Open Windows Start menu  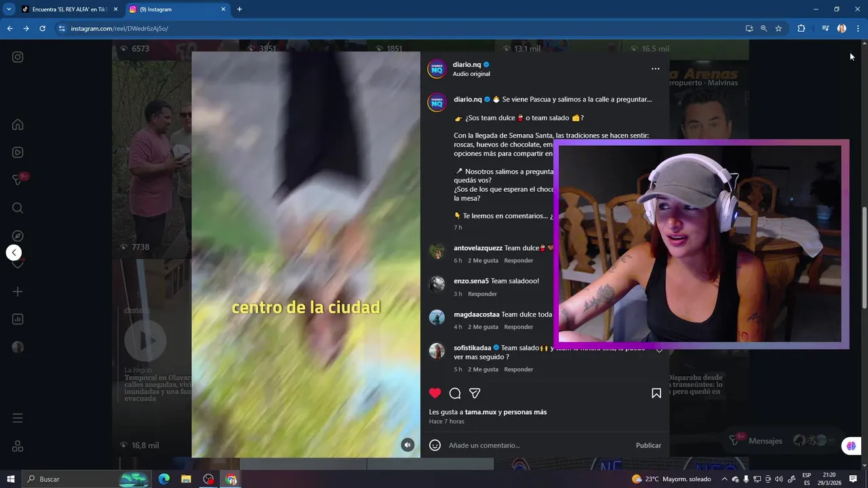click(11, 479)
